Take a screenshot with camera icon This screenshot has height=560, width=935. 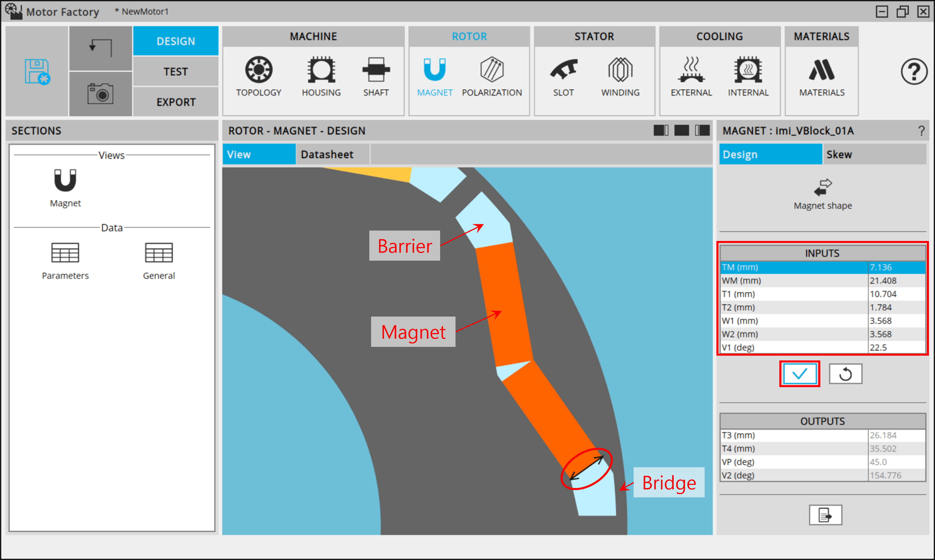pos(100,94)
